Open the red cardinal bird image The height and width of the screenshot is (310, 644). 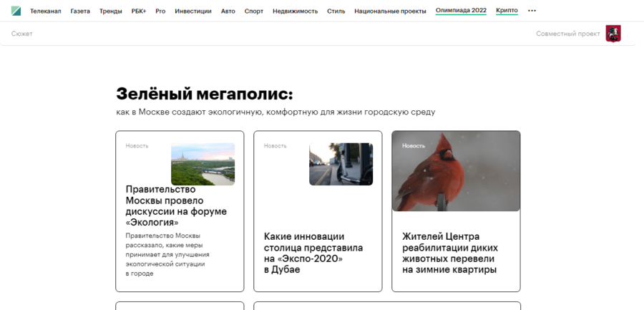click(x=456, y=171)
